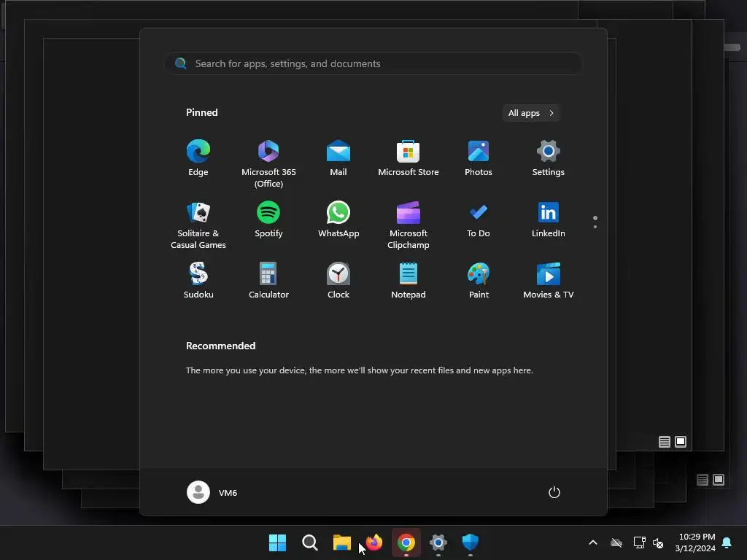This screenshot has width=747, height=560.
Task: Switch to Settings on the taskbar
Action: tap(438, 542)
